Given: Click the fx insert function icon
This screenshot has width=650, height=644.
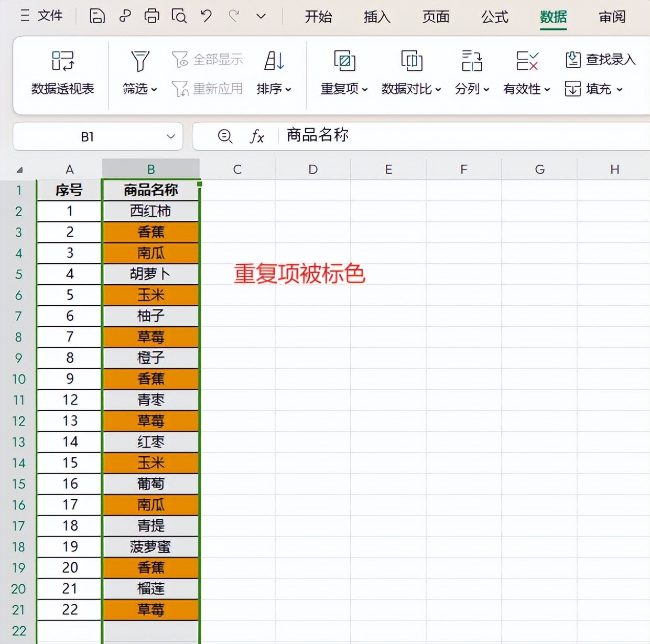Looking at the screenshot, I should pos(256,136).
